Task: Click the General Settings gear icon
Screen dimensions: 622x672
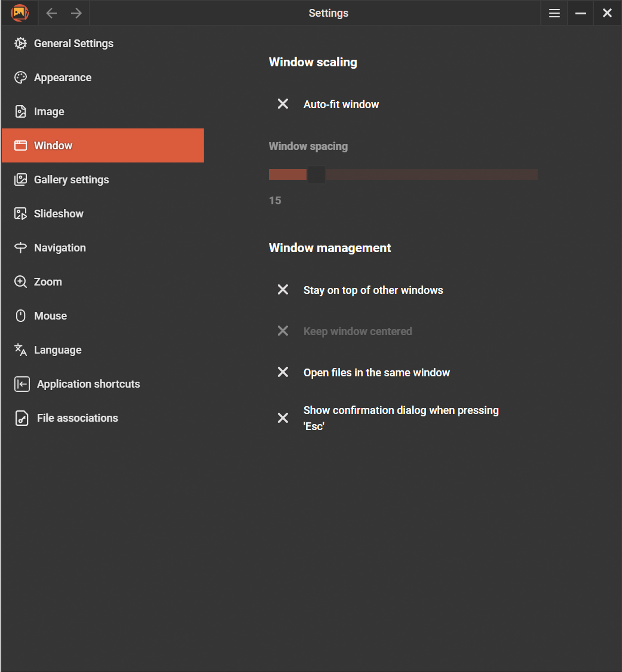Action: coord(21,44)
